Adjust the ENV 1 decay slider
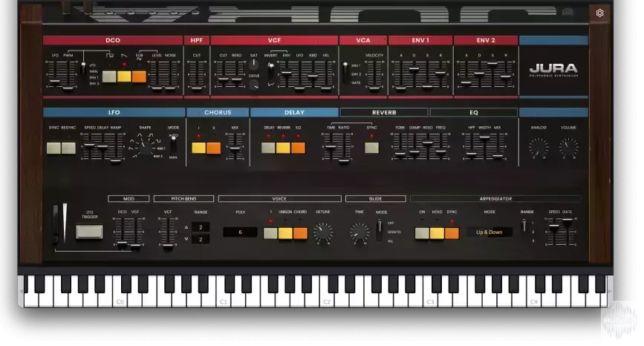Viewport: 644px width, 346px height. pos(414,68)
